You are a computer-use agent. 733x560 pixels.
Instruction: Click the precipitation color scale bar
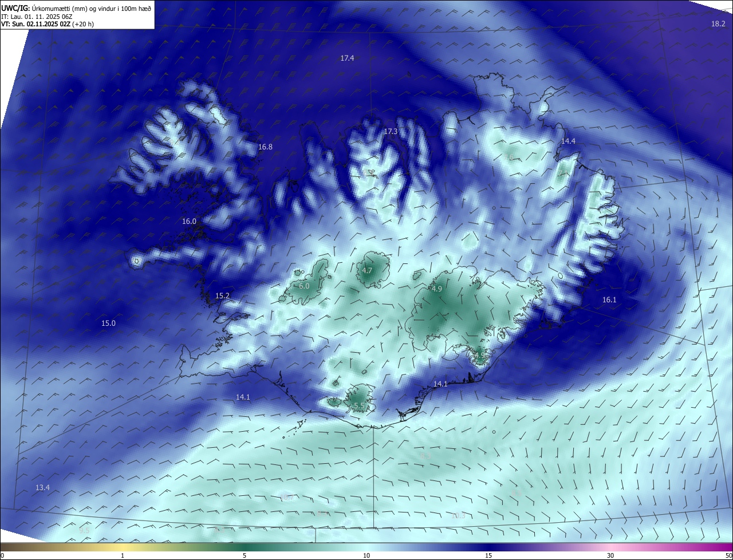(x=366, y=547)
